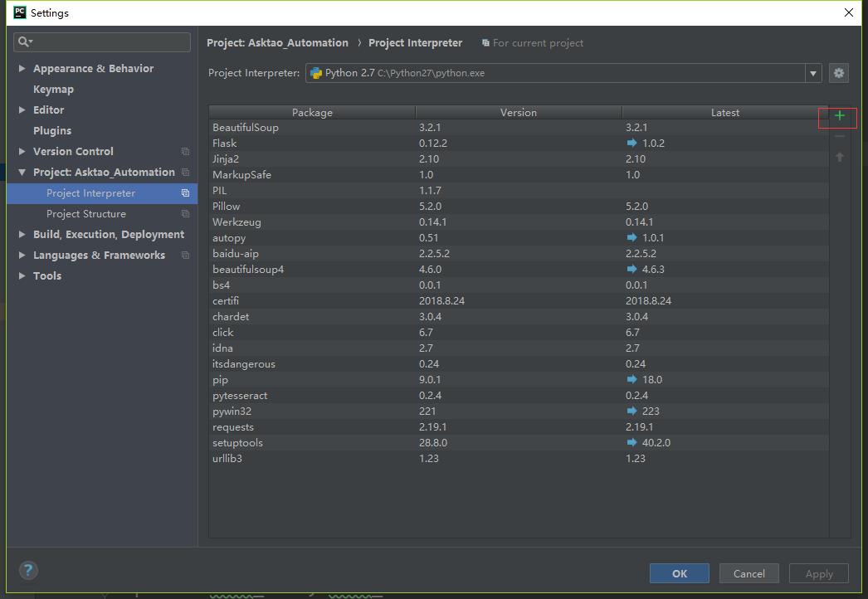
Task: Expand the Appearance & Behavior section
Action: point(22,69)
